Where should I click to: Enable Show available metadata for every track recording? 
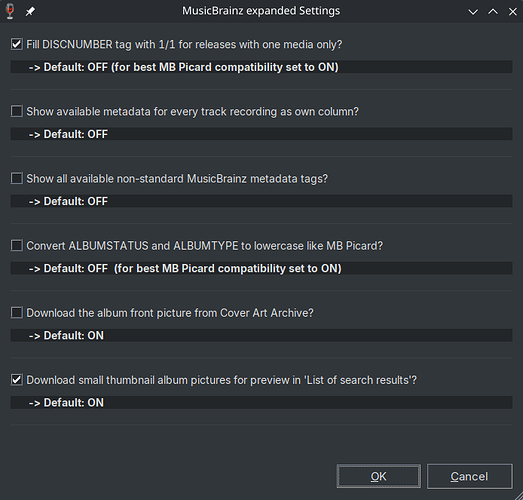coord(17,111)
